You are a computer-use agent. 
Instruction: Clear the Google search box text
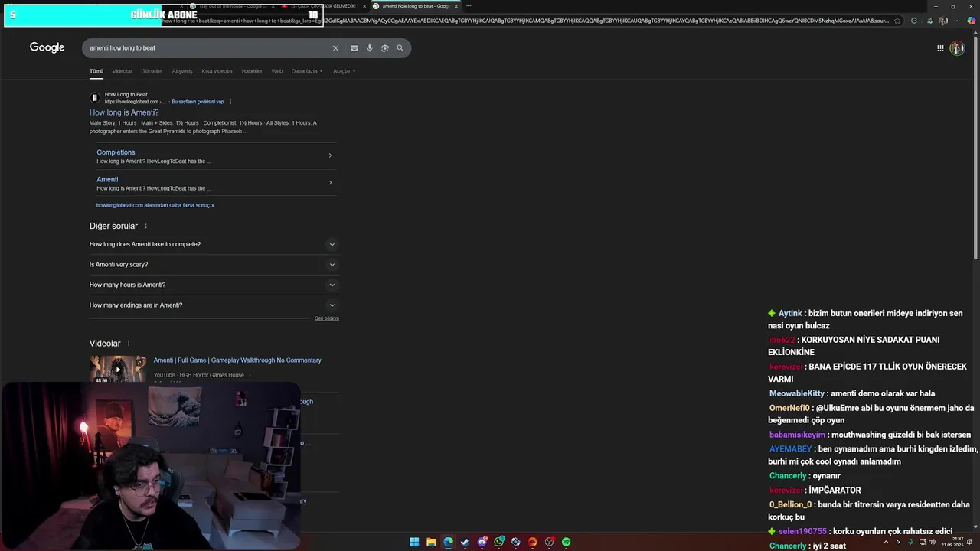tap(335, 48)
